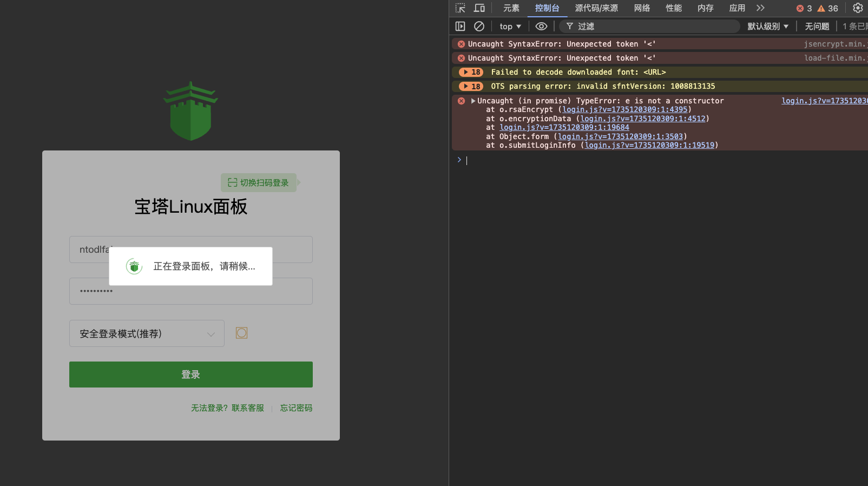The height and width of the screenshot is (486, 868).
Task: Click the password input field
Action: click(191, 291)
